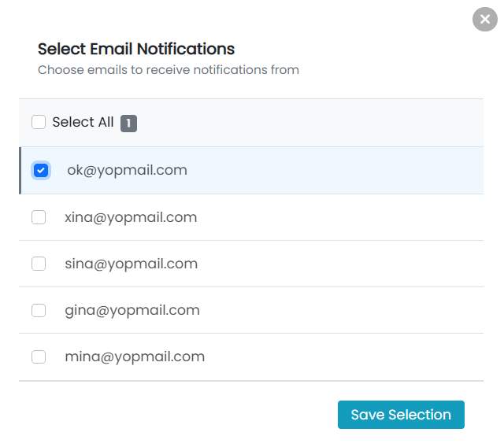Close the email notifications dialog

pyautogui.click(x=485, y=19)
